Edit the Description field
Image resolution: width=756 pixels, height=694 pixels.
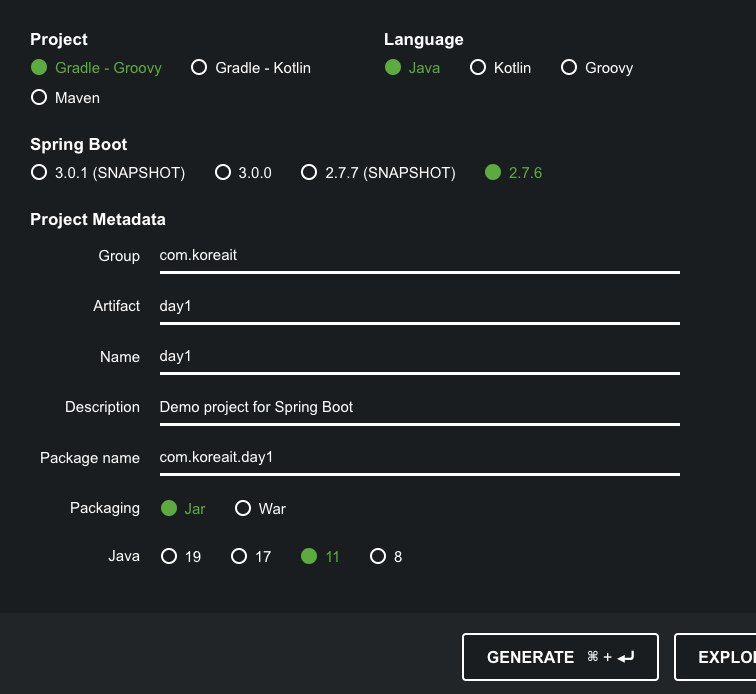(x=419, y=408)
